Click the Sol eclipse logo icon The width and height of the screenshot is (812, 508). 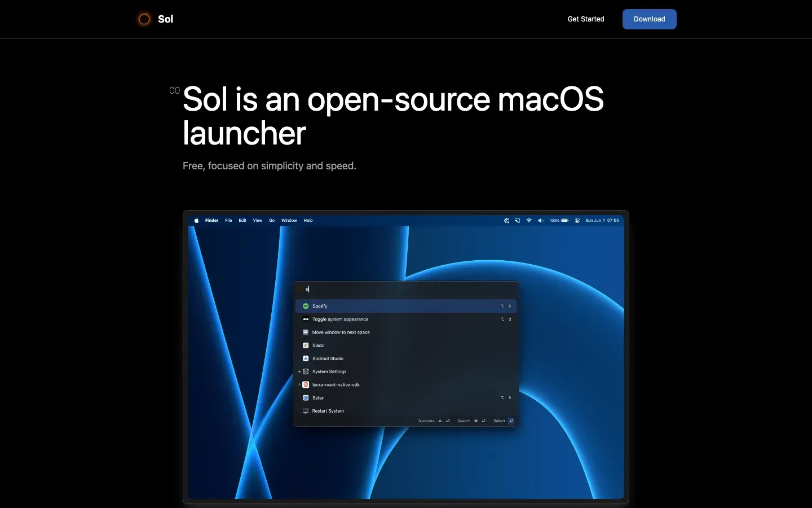point(144,19)
